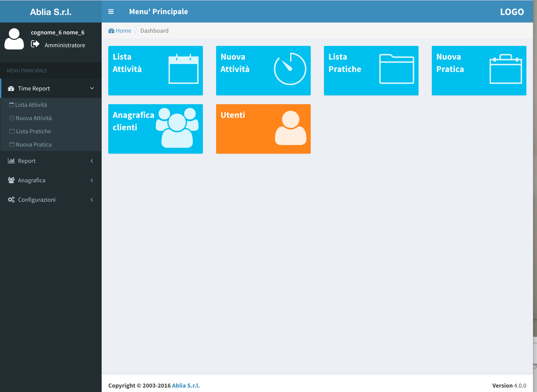537x392 pixels.
Task: Click the calendar icon in Lista Attività tile
Action: [x=183, y=69]
